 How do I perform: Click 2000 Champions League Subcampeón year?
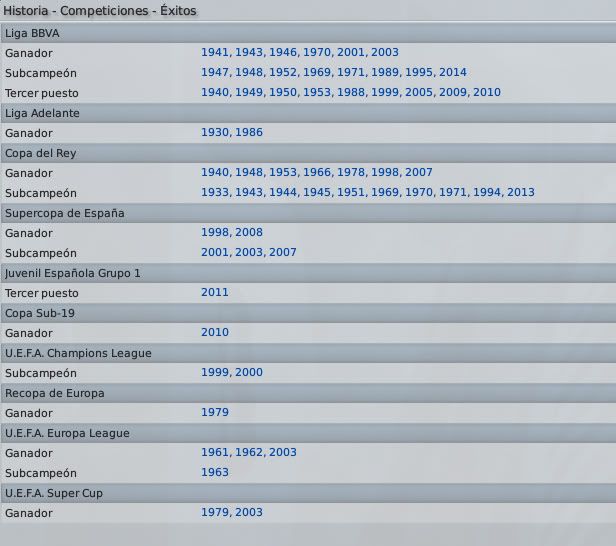249,372
